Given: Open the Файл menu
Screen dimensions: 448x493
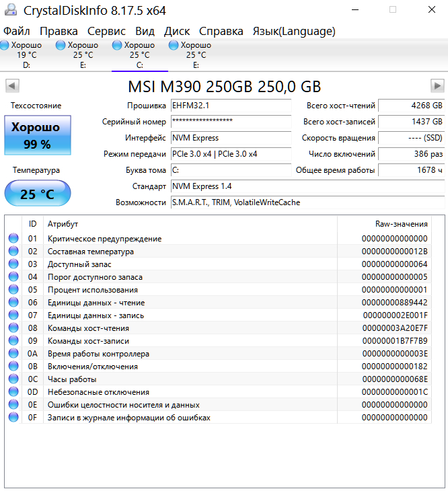Looking at the screenshot, I should [x=16, y=32].
